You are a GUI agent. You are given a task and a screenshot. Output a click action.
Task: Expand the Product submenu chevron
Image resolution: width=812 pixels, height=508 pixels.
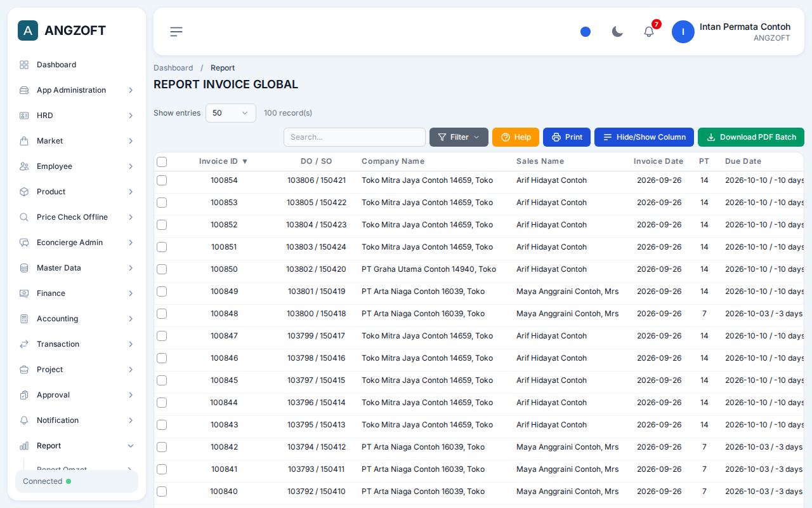(131, 192)
